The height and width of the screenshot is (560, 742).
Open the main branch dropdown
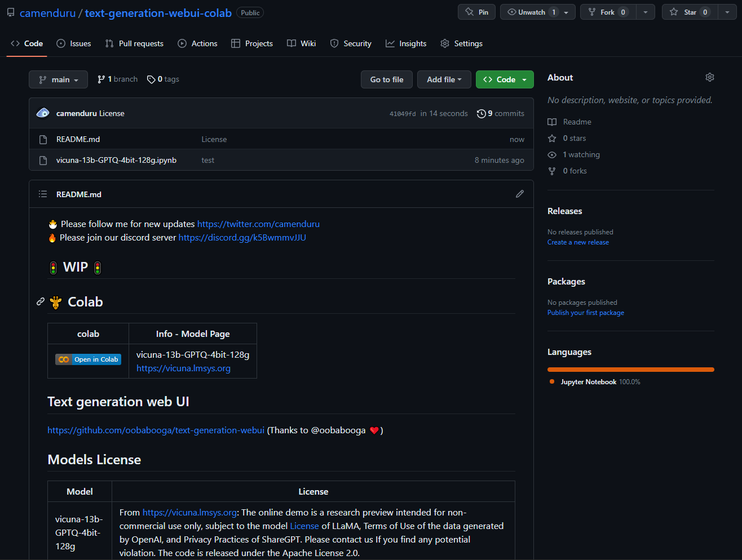58,79
